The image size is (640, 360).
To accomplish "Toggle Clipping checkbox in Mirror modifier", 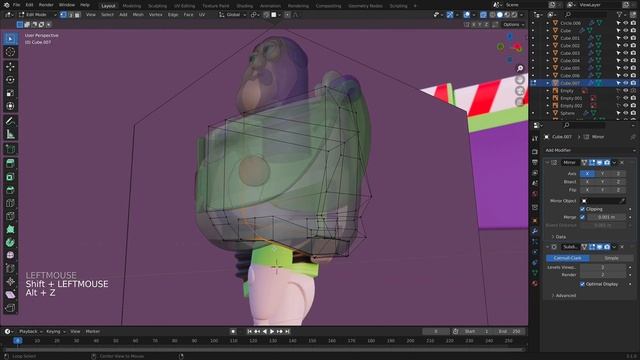I will [582, 209].
